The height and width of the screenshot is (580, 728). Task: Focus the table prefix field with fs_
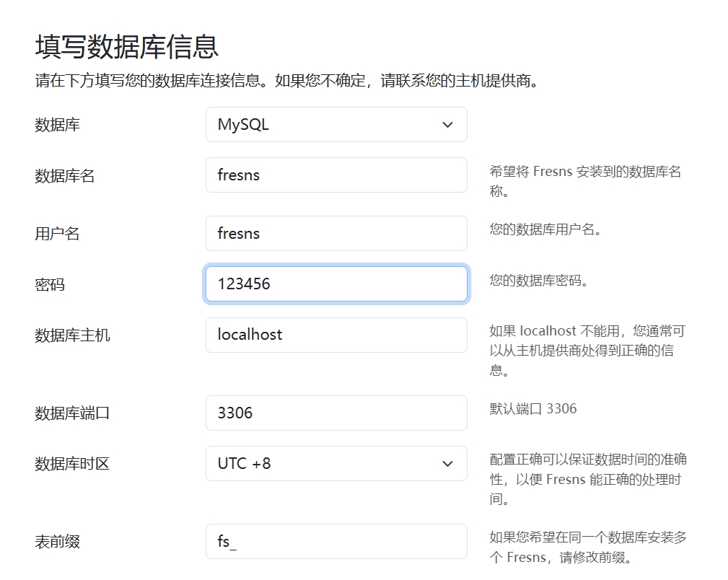[336, 541]
